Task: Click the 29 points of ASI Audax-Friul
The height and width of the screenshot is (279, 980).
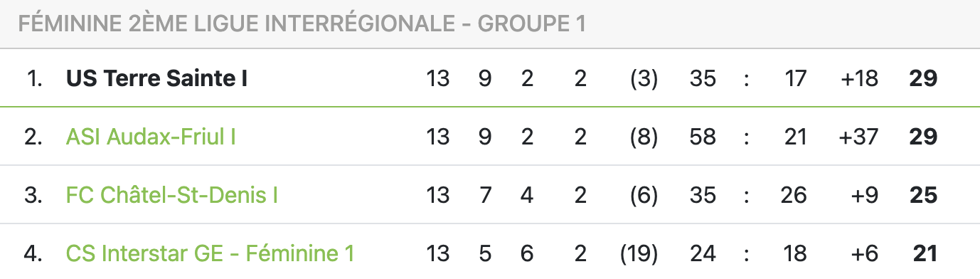Action: pyautogui.click(x=923, y=137)
